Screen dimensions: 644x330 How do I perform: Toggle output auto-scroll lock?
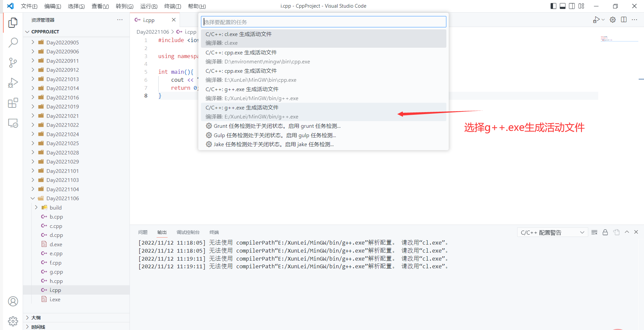[605, 232]
